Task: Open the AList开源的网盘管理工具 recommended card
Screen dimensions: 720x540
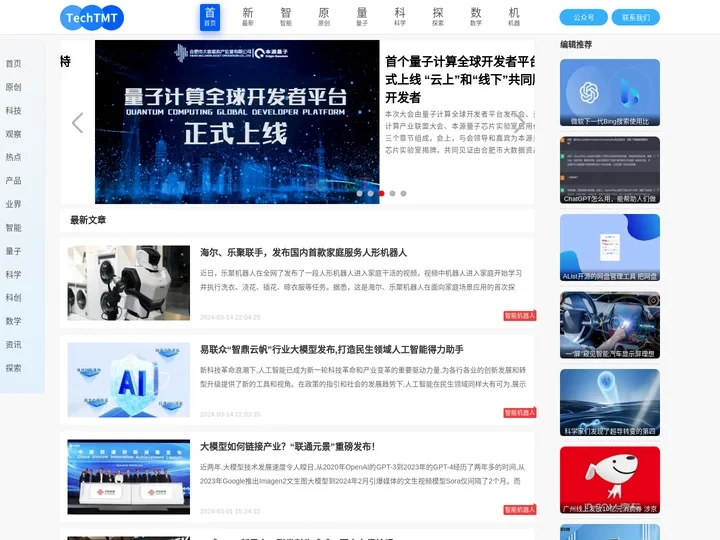Action: (x=610, y=248)
